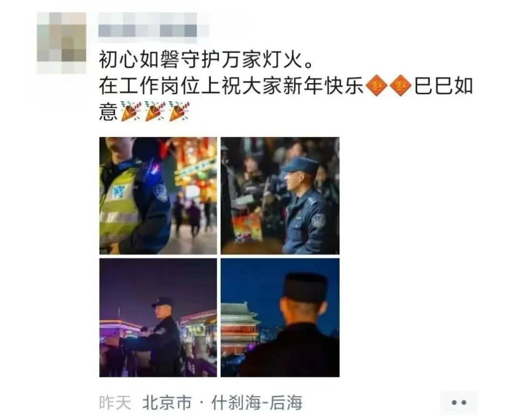Open photo of officer in reflective vest
Viewport: 516px width, 420px height.
(x=158, y=196)
